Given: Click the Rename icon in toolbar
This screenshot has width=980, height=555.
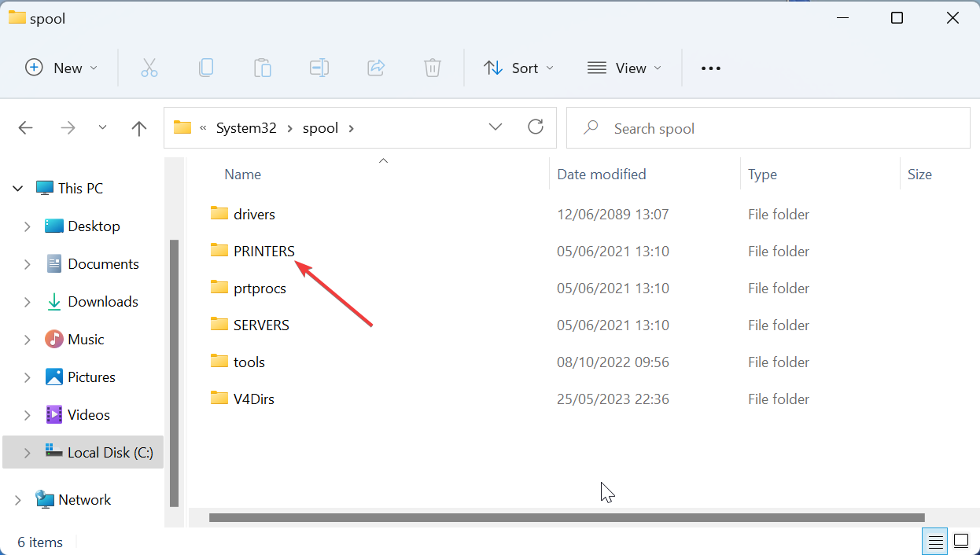Looking at the screenshot, I should click(x=319, y=68).
